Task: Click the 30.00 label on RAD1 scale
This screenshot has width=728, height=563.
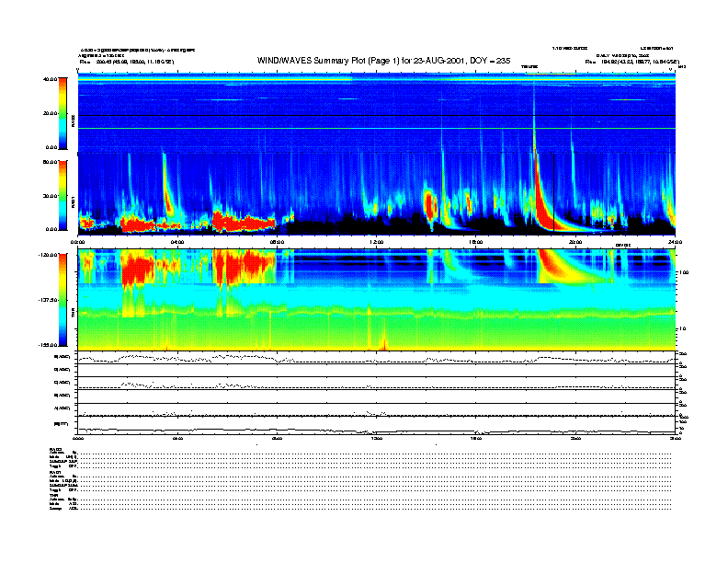Action: tap(50, 196)
